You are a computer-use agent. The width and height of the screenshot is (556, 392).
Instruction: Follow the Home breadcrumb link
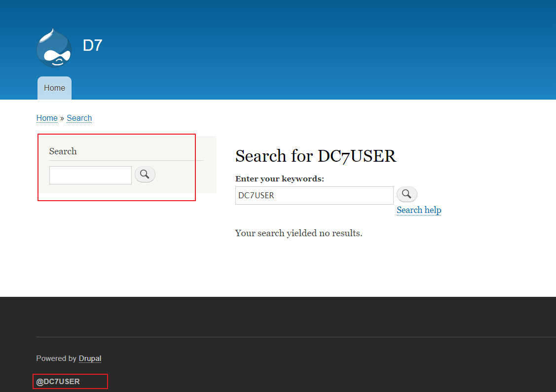pos(47,118)
